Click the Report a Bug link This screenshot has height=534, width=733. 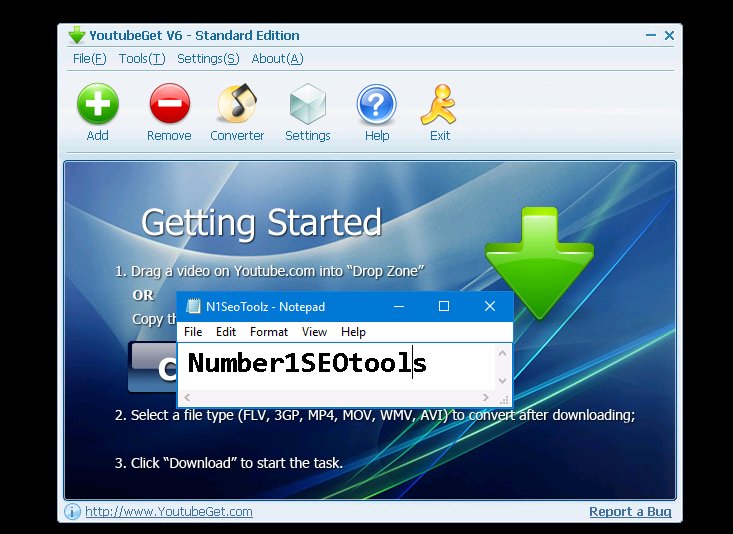tap(630, 512)
